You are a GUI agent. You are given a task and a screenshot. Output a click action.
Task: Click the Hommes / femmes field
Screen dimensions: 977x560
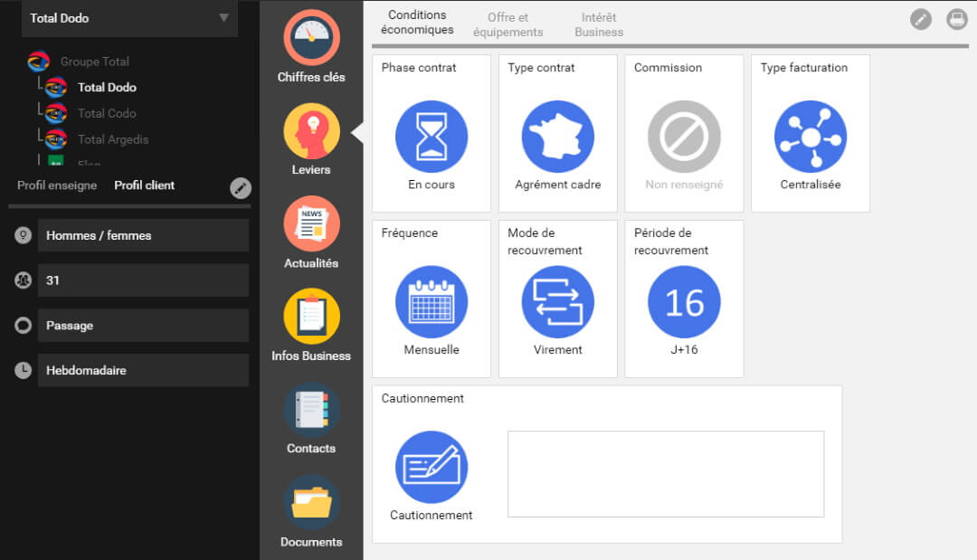[143, 235]
